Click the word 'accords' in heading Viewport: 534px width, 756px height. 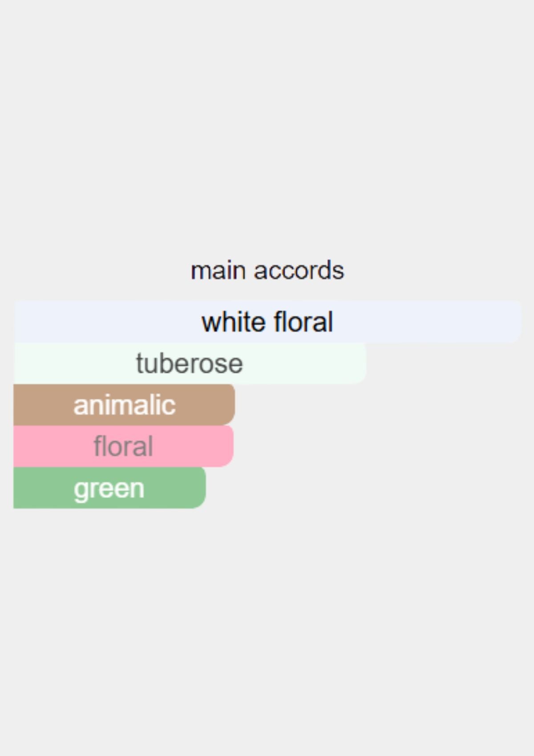point(299,270)
